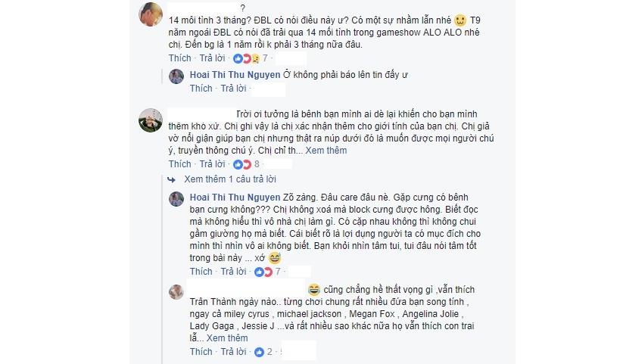The width and height of the screenshot is (620, 364).
Task: Toggle Thích on the last comment
Action: click(201, 352)
